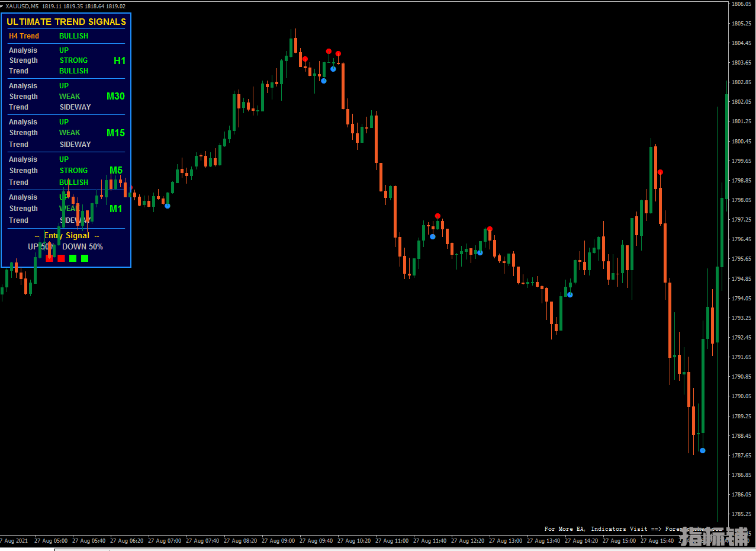Click the 1797.25 price label
The width and height of the screenshot is (756, 551).
click(x=741, y=220)
